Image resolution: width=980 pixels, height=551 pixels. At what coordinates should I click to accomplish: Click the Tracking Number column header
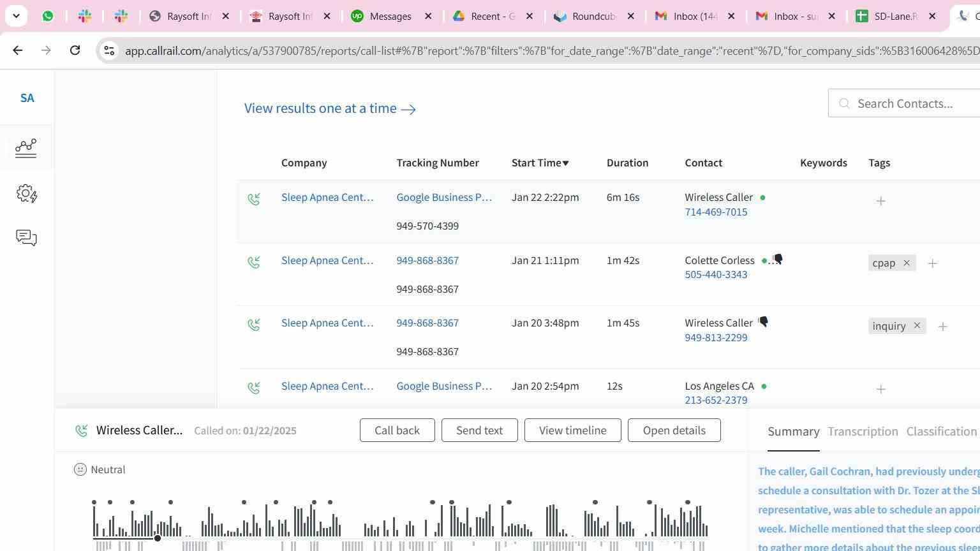[x=438, y=163]
